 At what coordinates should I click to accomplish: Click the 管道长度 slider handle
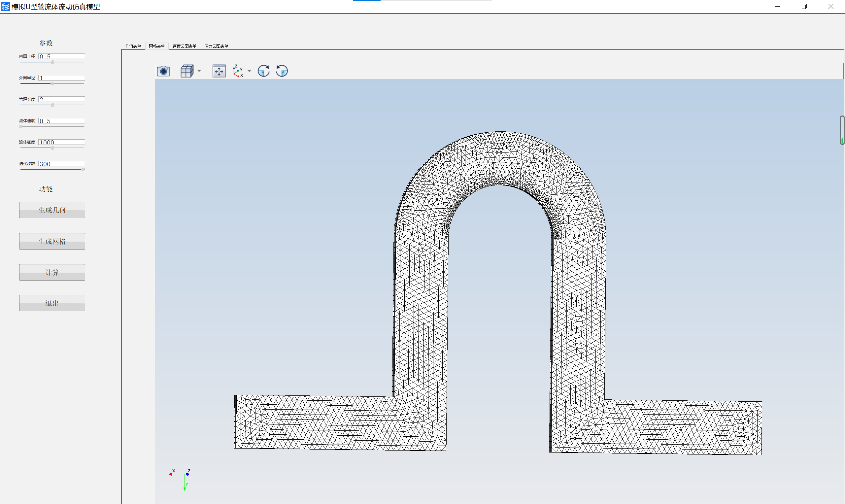pyautogui.click(x=52, y=105)
